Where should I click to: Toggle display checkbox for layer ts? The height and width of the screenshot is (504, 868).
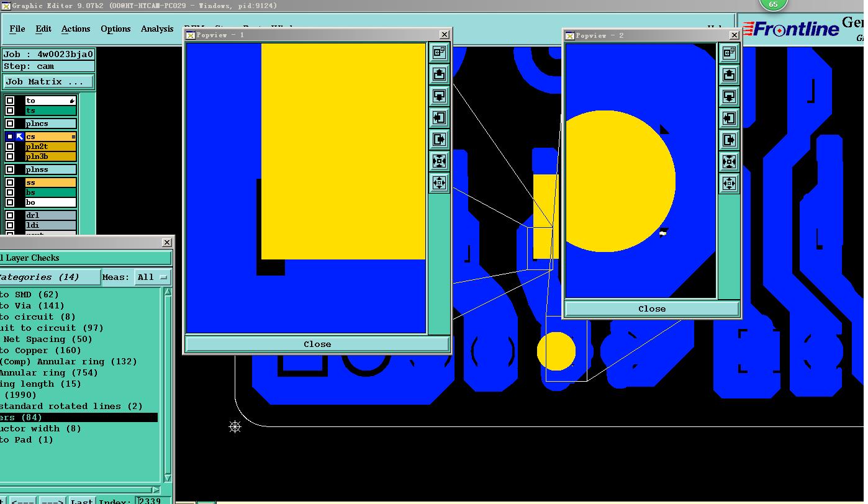[x=10, y=110]
